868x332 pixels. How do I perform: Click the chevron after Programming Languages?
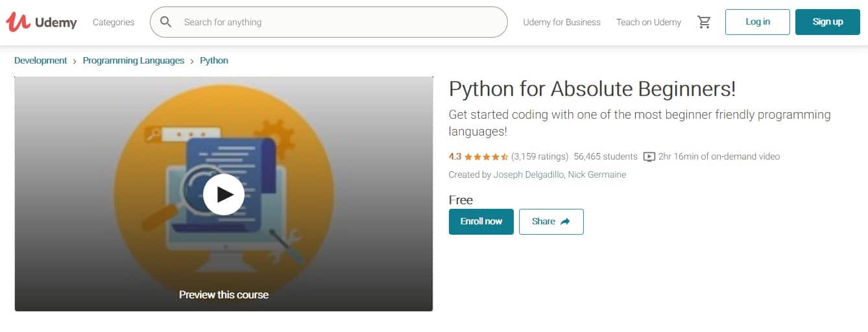click(x=192, y=61)
